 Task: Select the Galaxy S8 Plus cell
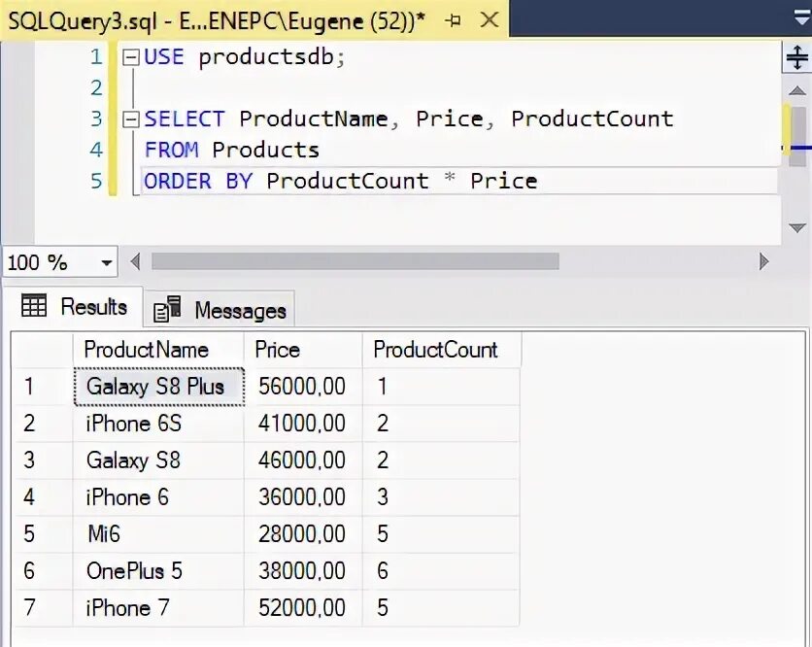159,387
